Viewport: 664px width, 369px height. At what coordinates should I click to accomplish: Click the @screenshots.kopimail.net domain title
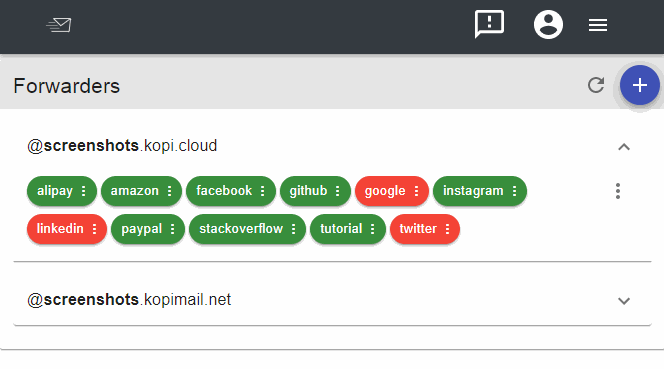coord(129,300)
